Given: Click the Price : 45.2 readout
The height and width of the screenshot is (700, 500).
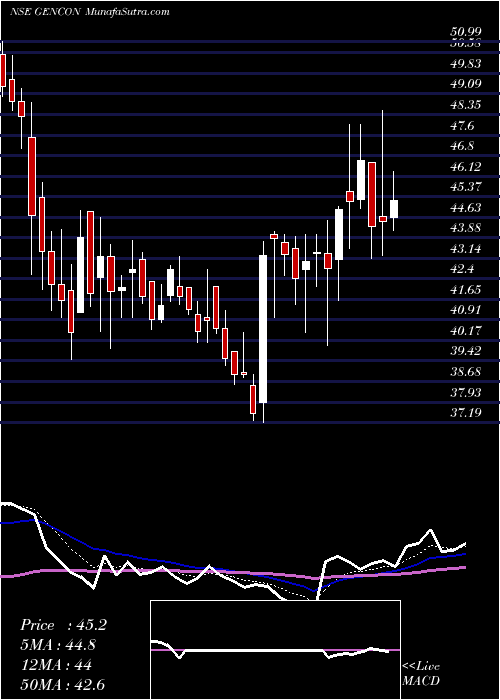Looking at the screenshot, I should [x=63, y=625].
